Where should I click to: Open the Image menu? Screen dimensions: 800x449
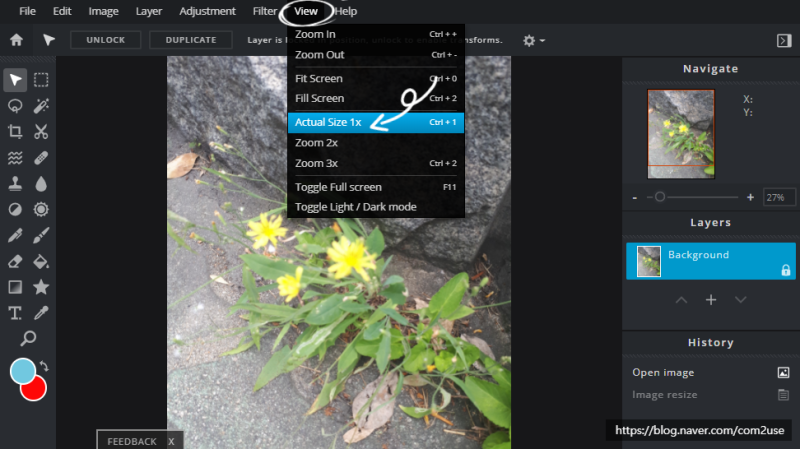(104, 11)
